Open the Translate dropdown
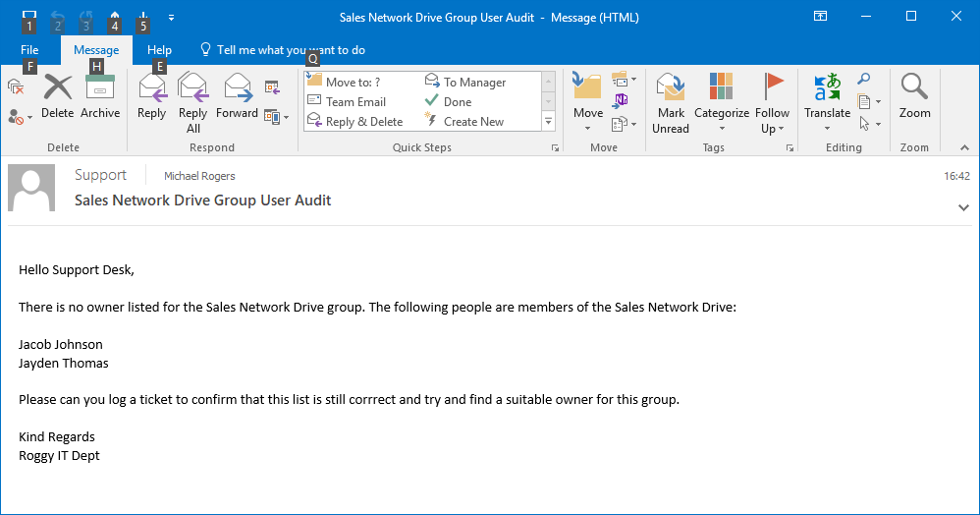Image resolution: width=980 pixels, height=515 pixels. pyautogui.click(x=827, y=128)
